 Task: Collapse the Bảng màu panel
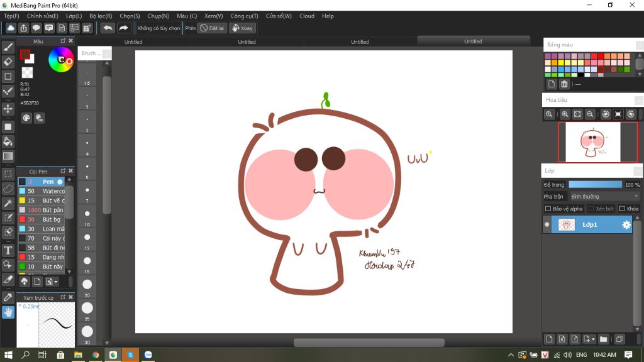pyautogui.click(x=640, y=45)
